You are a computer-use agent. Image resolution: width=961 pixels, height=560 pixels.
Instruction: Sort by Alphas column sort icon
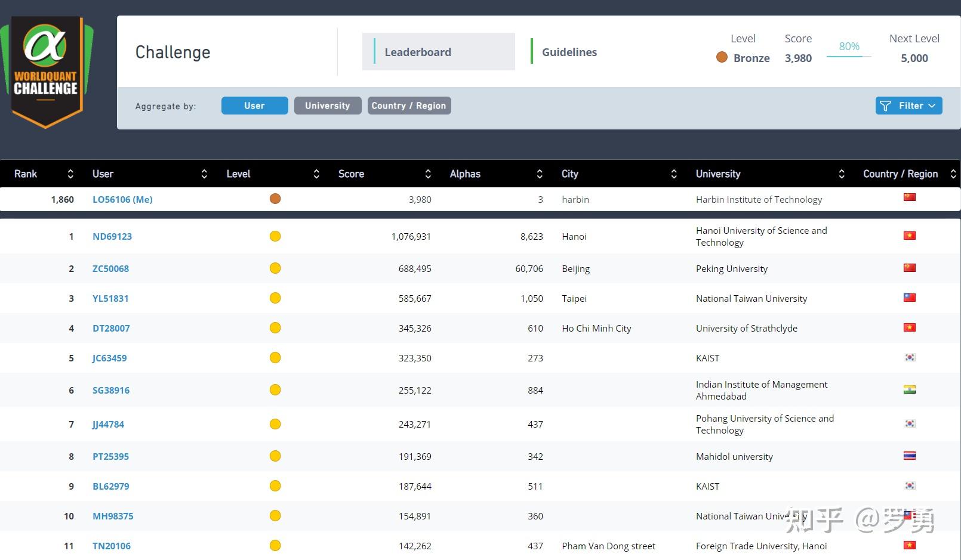click(540, 174)
